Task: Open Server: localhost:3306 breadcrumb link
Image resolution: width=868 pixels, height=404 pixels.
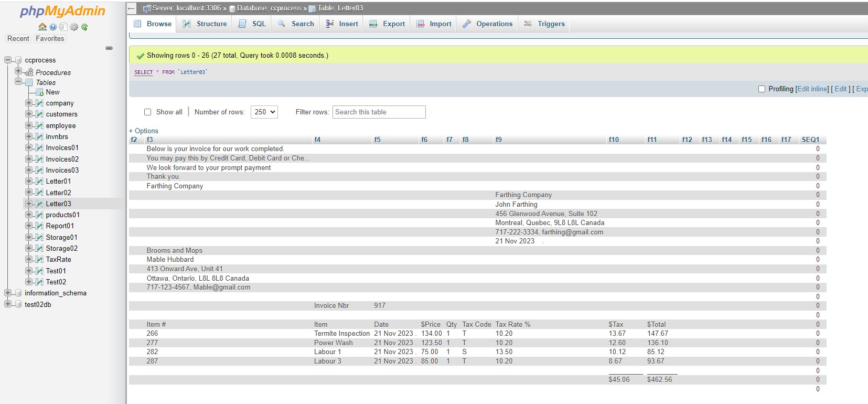Action: 187,8
